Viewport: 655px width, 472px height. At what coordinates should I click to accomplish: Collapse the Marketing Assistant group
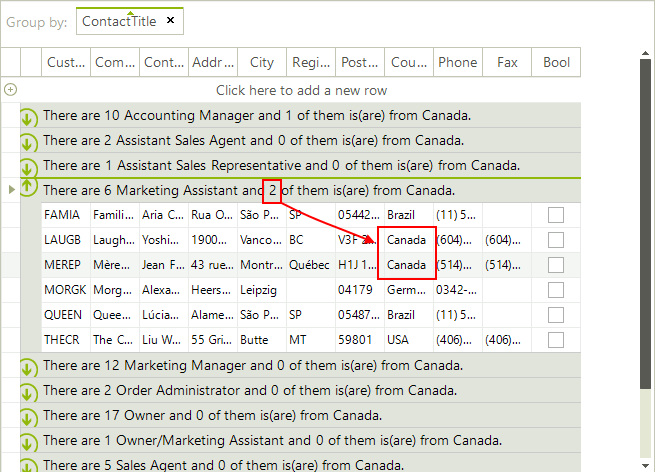(x=28, y=187)
